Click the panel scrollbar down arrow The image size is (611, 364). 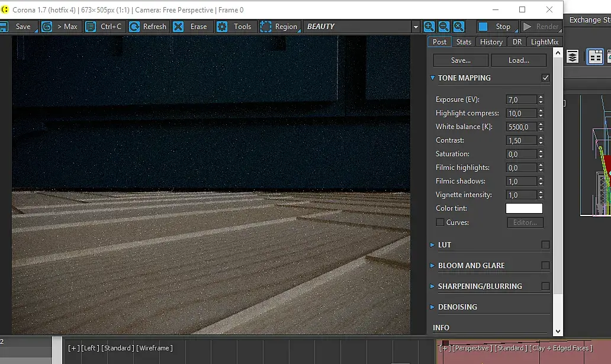pos(558,331)
